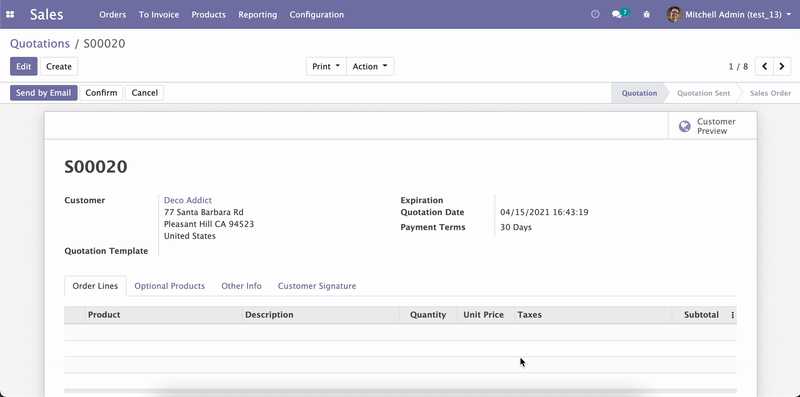Open the apps grid menu icon

(x=10, y=15)
